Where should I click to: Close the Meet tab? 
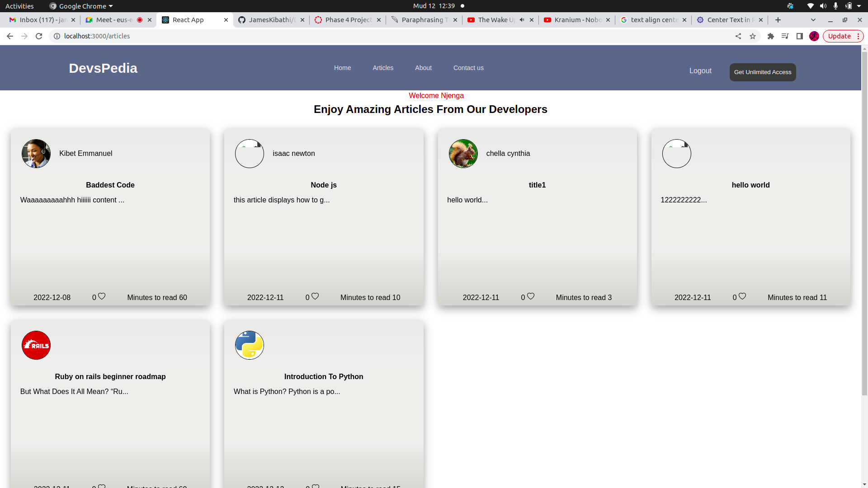150,20
